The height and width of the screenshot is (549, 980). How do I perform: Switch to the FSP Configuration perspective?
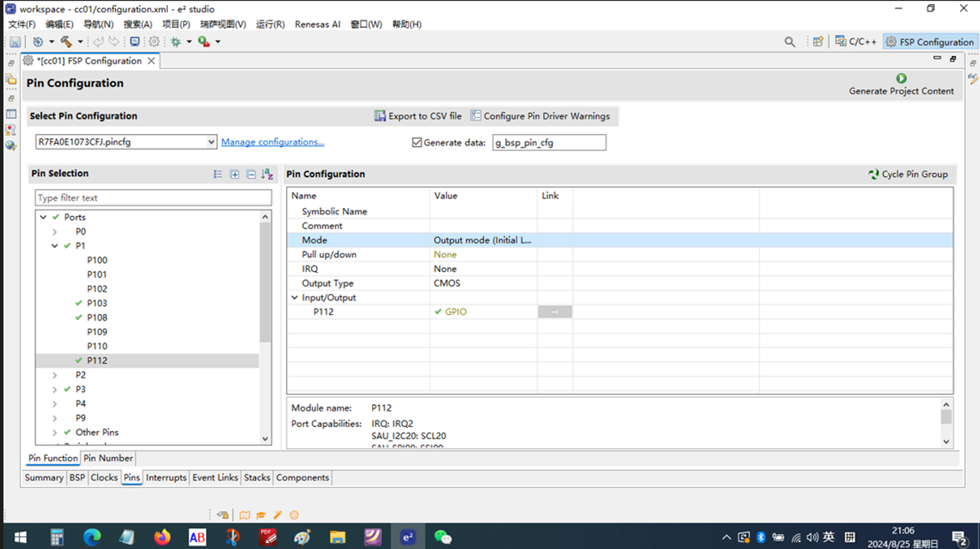pos(930,42)
